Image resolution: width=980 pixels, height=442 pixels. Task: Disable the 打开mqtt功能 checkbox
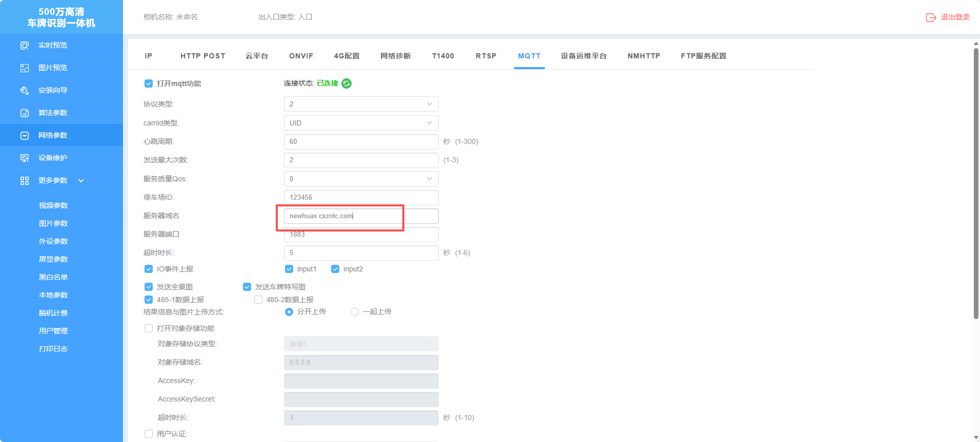[149, 83]
